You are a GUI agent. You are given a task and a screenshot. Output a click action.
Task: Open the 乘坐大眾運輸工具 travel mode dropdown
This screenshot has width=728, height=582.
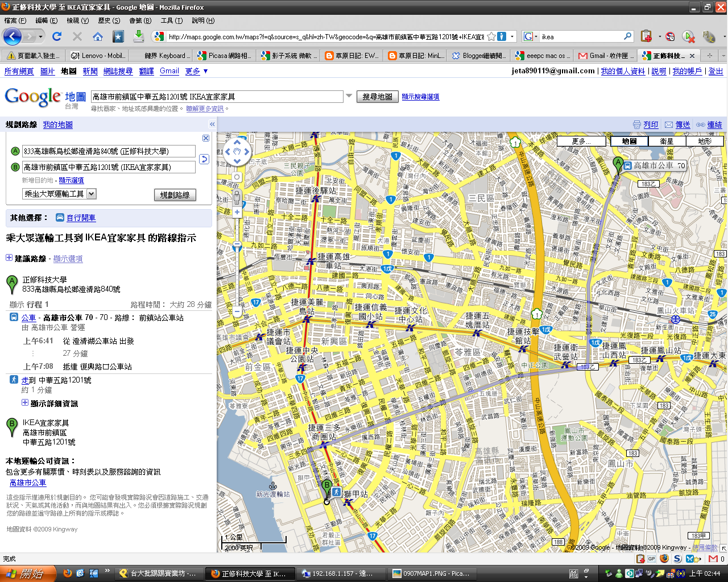(x=59, y=194)
